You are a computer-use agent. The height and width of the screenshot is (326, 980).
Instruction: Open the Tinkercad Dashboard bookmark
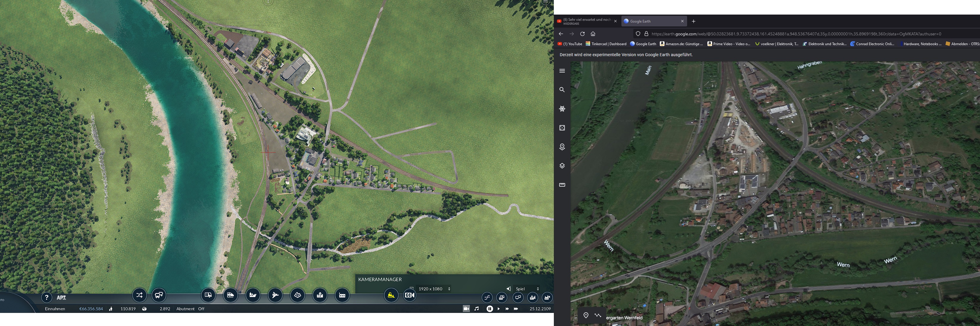(606, 44)
